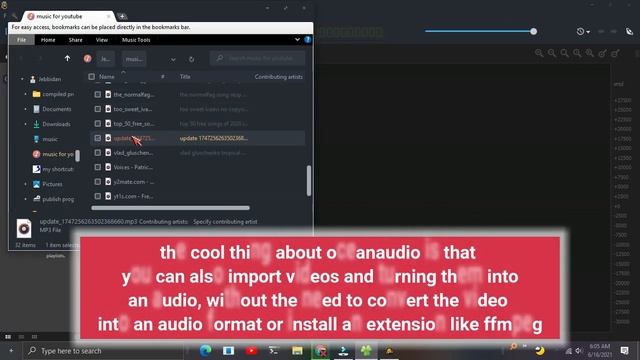The image size is (640, 360).
Task: Click the Type here to search box
Action: click(104, 351)
